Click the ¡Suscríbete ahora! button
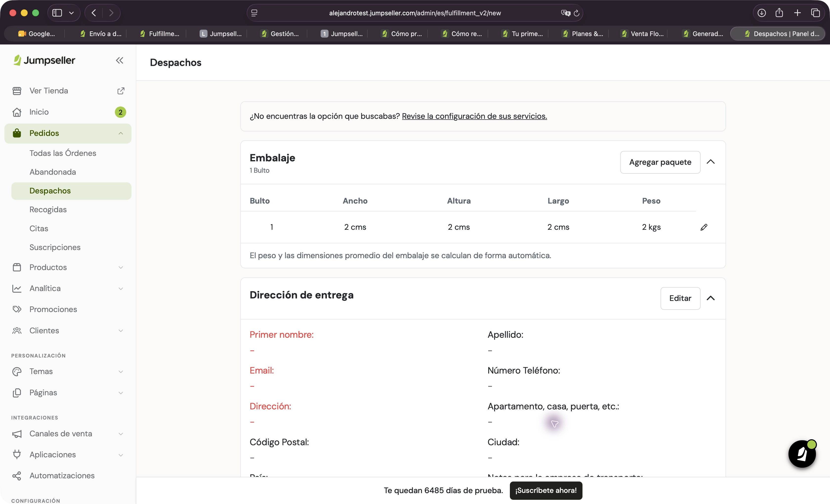Screen dimensions: 830x504 point(546,490)
